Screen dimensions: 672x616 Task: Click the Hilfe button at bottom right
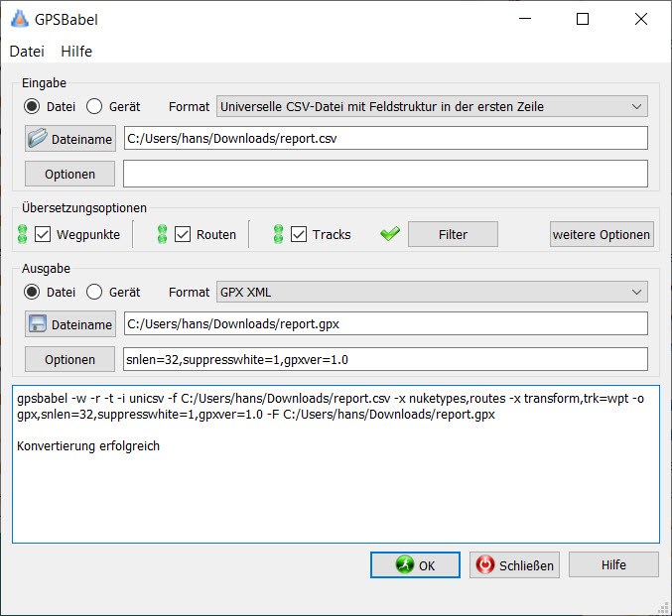point(613,564)
